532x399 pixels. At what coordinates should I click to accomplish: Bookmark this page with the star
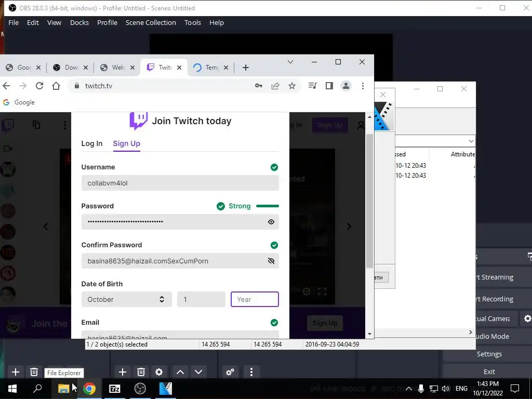coord(292,86)
